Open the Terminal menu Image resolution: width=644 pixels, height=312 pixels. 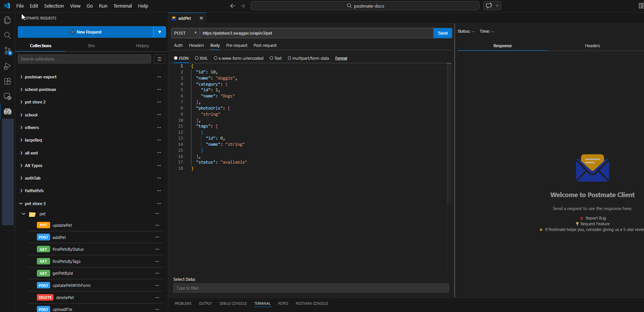[x=122, y=6]
